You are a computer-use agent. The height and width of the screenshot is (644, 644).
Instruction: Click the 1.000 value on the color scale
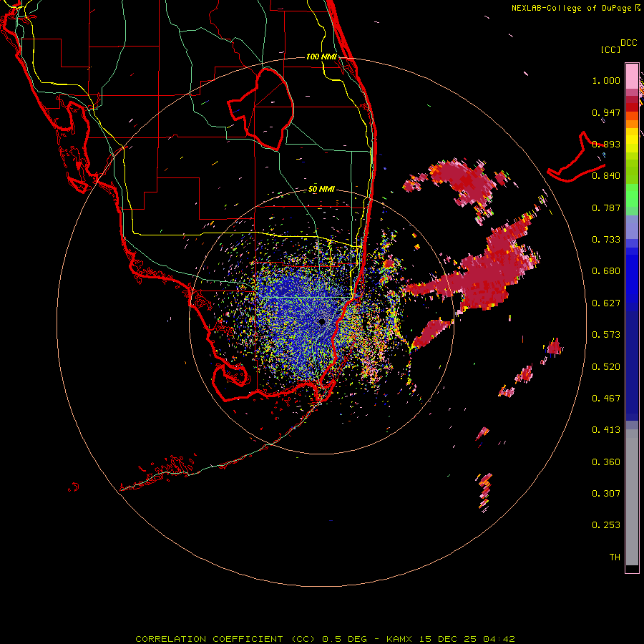pyautogui.click(x=606, y=80)
